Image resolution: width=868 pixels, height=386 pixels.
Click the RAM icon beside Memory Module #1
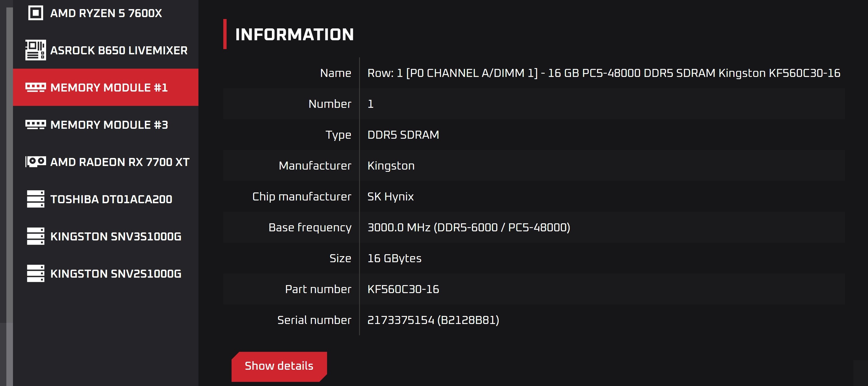35,87
